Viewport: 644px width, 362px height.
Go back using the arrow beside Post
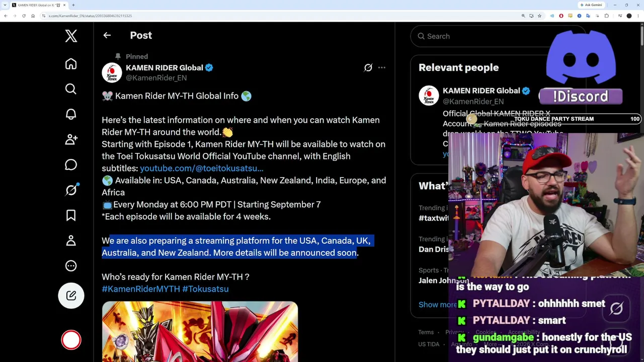pyautogui.click(x=107, y=35)
